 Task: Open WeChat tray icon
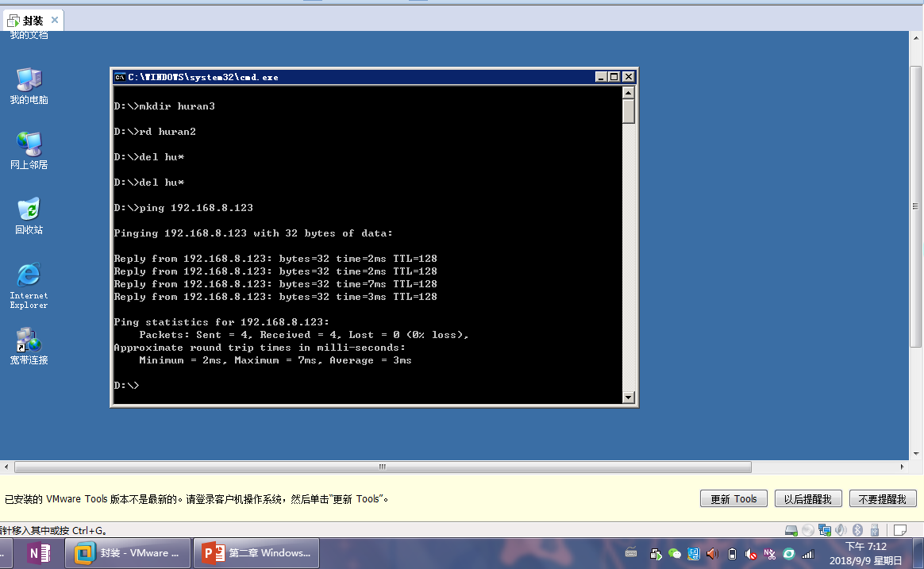point(675,554)
